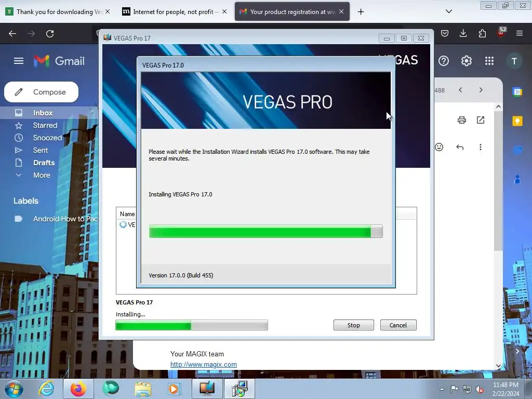Open the magix.com link in the email
This screenshot has width=532, height=399.
pyautogui.click(x=204, y=364)
